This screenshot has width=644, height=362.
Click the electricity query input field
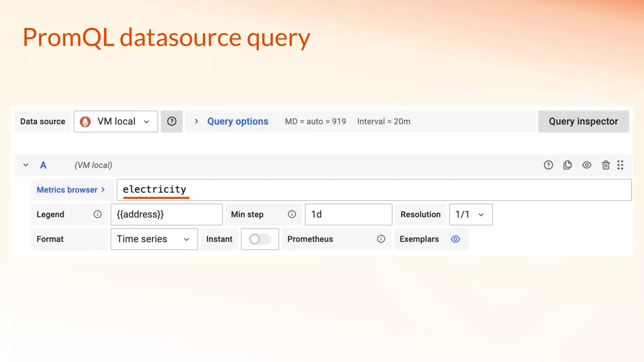pyautogui.click(x=374, y=190)
